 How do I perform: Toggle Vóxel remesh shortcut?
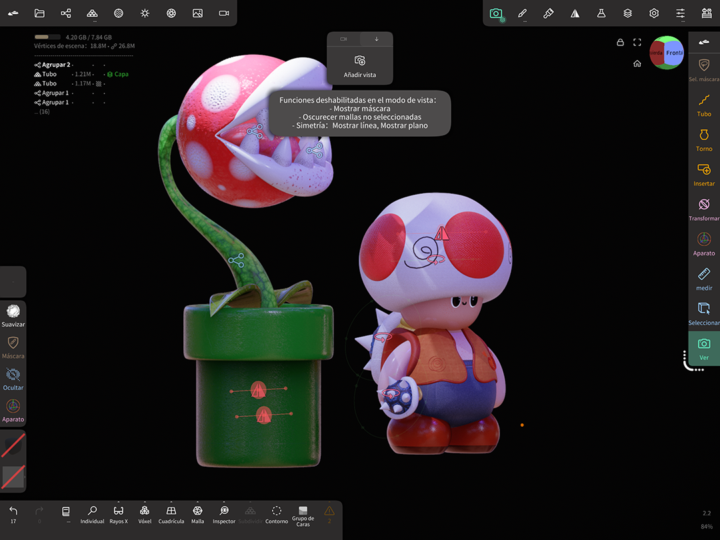coord(145,514)
